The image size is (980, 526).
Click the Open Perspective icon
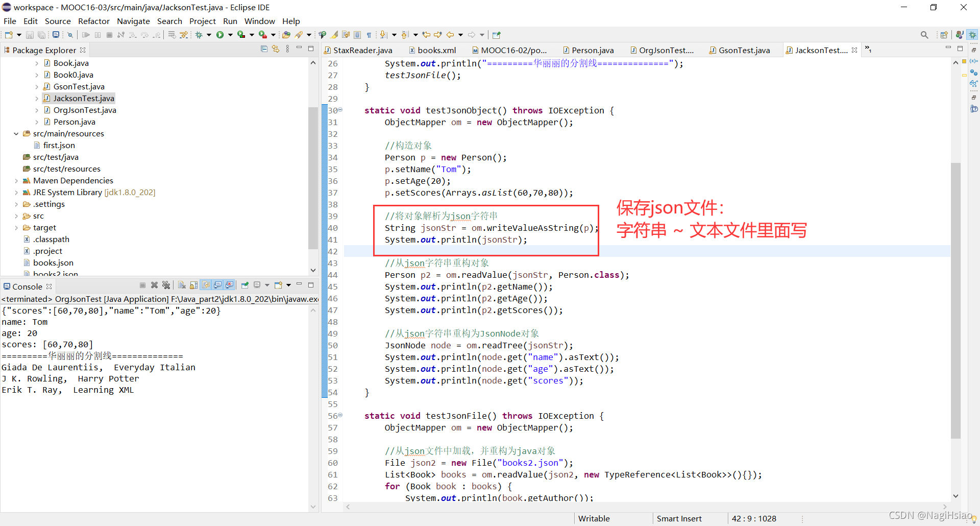coord(944,35)
